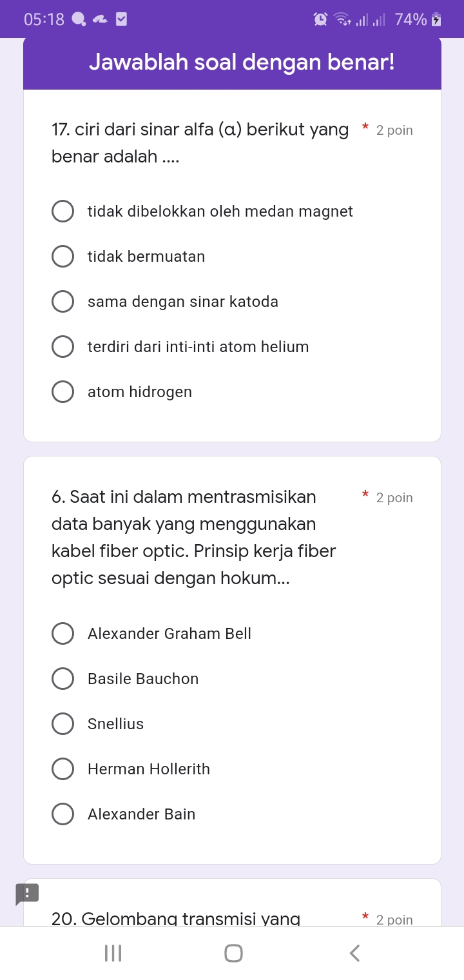Screen dimensions: 464x980
Task: Pick the 'Snellius' option
Action: [x=63, y=724]
